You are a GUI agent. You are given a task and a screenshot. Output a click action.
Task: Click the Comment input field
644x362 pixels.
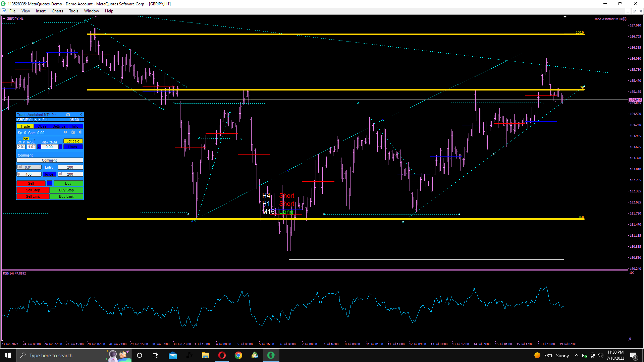[x=50, y=161]
